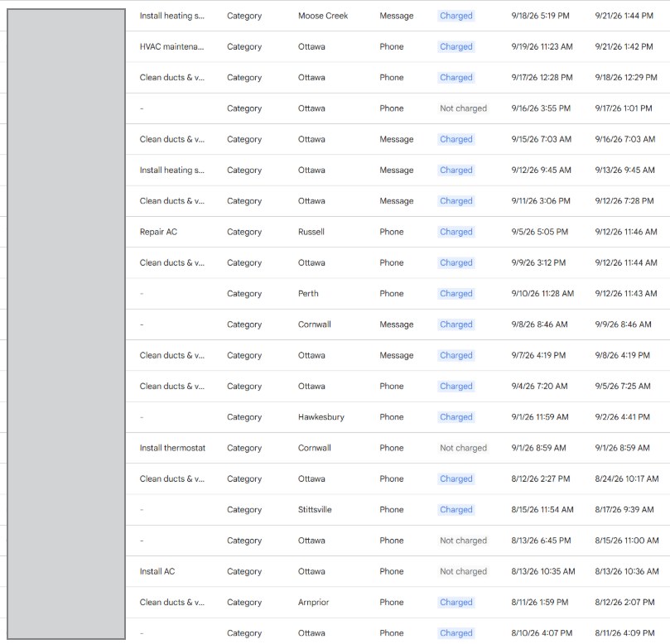Click Category cell in Repair AC row

point(244,232)
